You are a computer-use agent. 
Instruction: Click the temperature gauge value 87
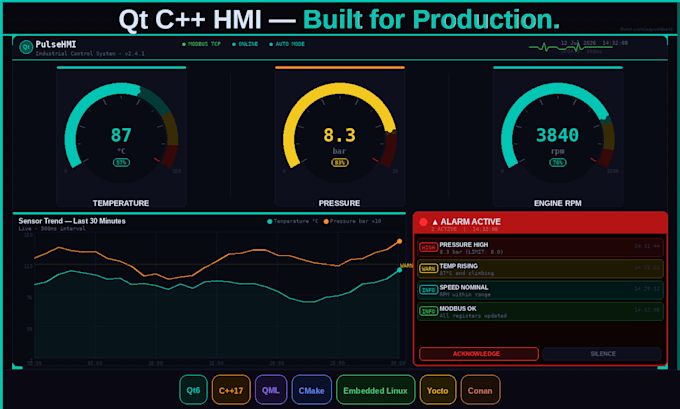click(121, 135)
